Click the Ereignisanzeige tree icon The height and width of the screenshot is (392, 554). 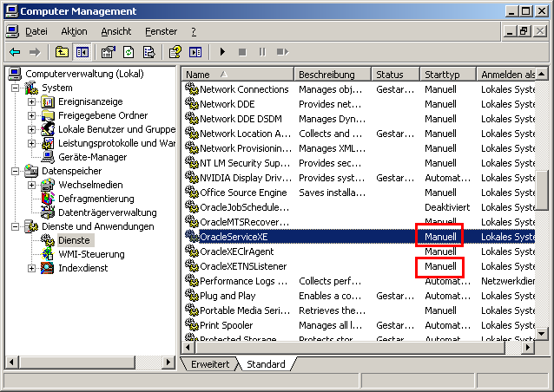tap(48, 102)
